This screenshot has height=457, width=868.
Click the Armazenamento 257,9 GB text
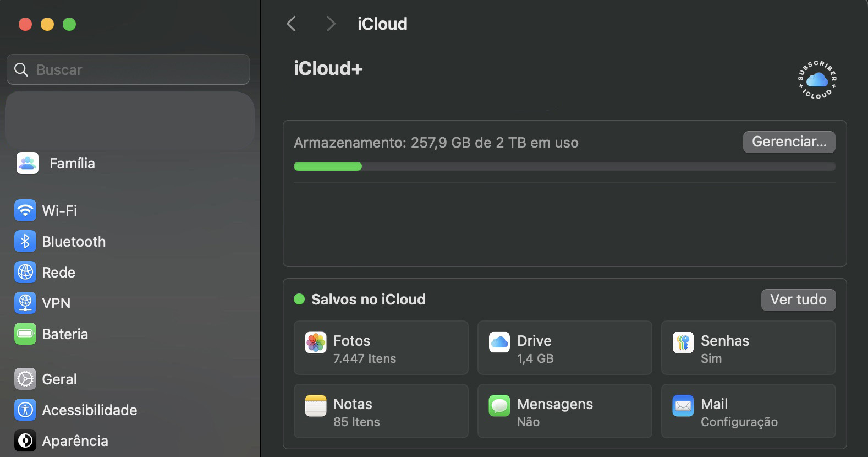pyautogui.click(x=436, y=143)
